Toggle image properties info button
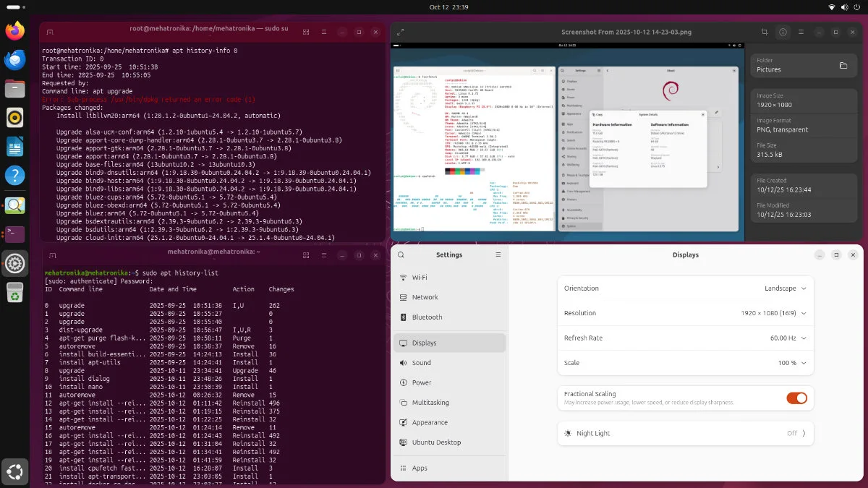This screenshot has width=868, height=488. coord(783,33)
